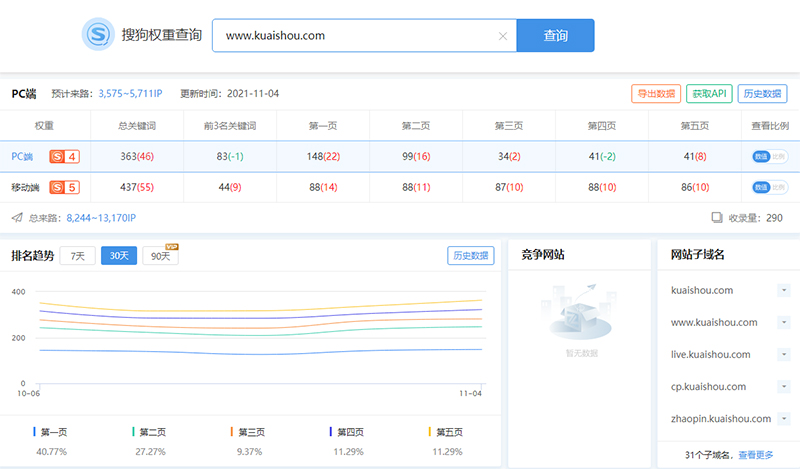Select the 90天 VIP trend tab
The height and width of the screenshot is (469, 800).
point(160,256)
